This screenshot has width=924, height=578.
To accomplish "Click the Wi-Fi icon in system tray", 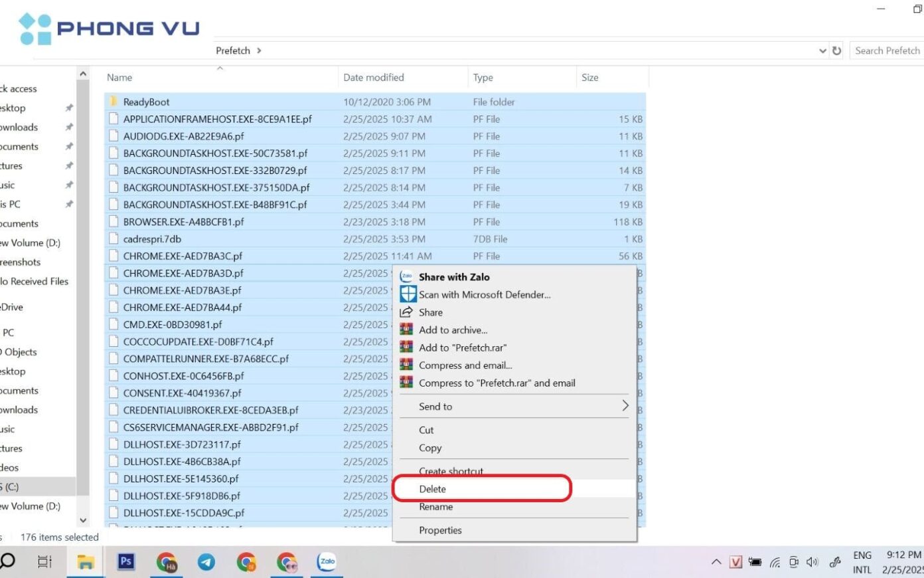I will [x=774, y=561].
